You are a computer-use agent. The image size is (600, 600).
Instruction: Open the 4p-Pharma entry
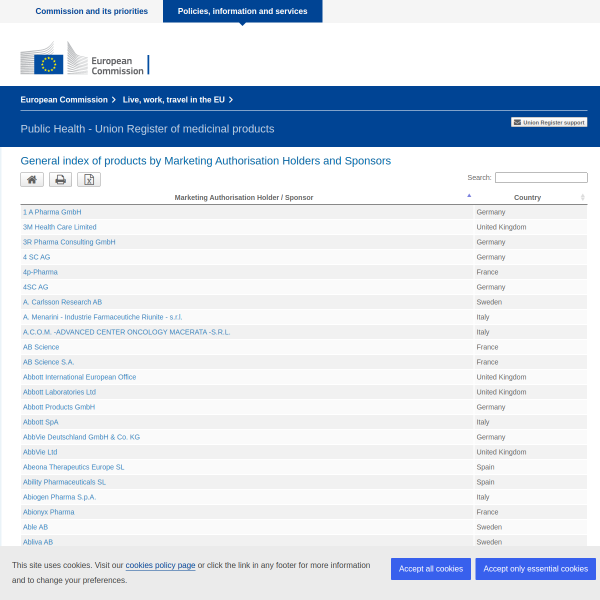[x=40, y=272]
